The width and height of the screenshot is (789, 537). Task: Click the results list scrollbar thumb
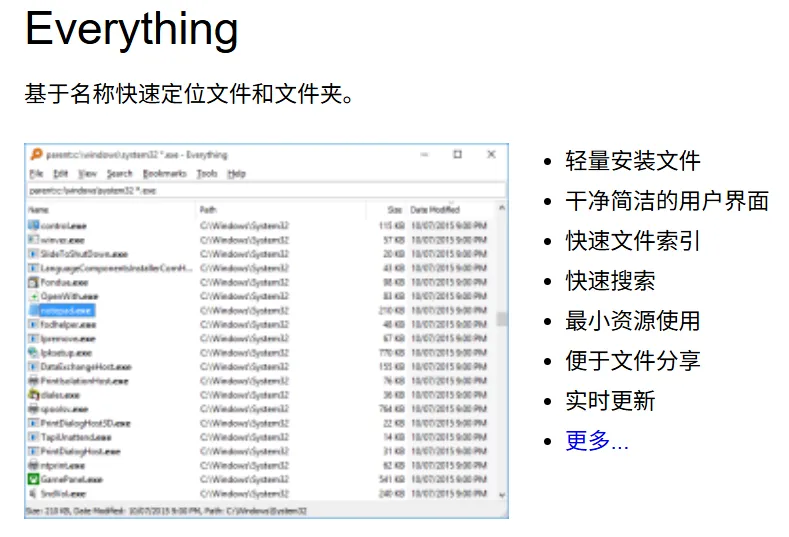502,319
